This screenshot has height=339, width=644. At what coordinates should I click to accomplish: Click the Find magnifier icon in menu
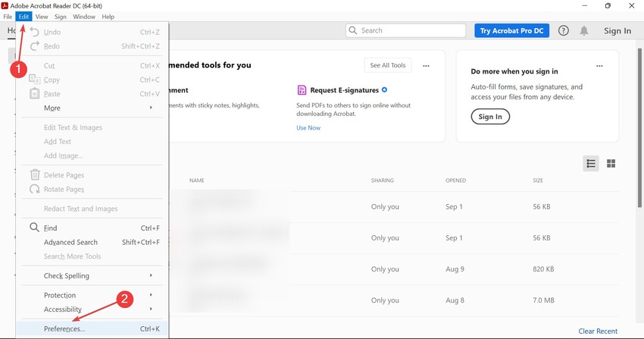[x=34, y=228]
